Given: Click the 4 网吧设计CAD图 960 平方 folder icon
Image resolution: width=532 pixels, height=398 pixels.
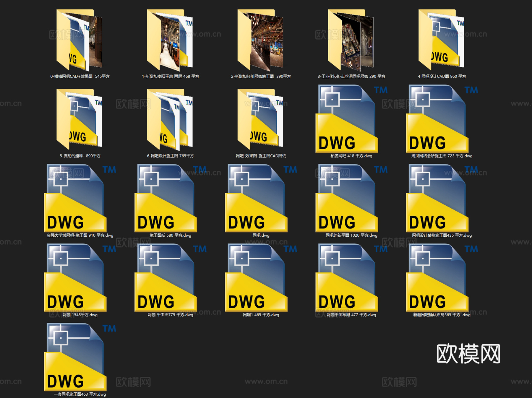Looking at the screenshot, I should (441, 40).
